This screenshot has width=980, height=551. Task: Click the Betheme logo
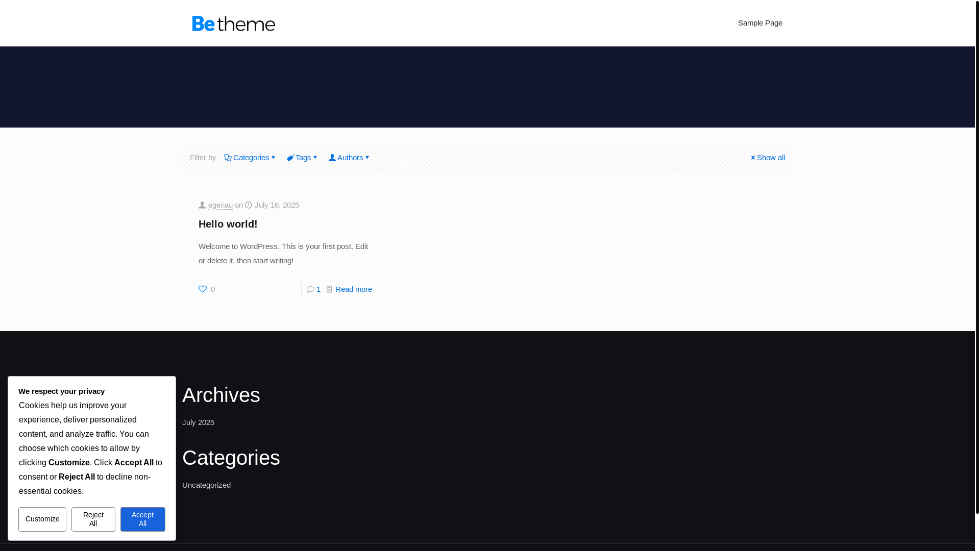(x=233, y=23)
